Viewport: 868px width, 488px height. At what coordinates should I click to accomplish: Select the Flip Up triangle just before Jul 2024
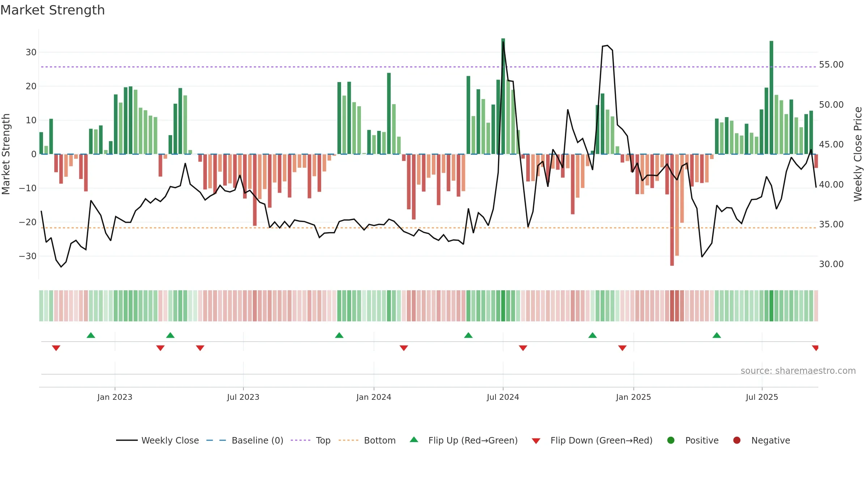pyautogui.click(x=468, y=335)
